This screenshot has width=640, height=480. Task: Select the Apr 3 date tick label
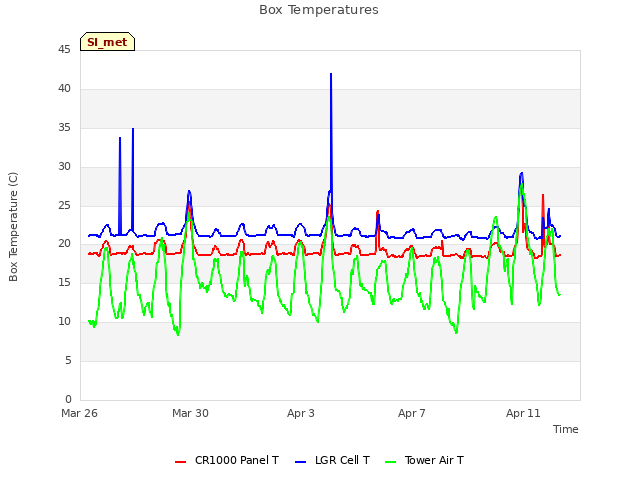(x=301, y=413)
